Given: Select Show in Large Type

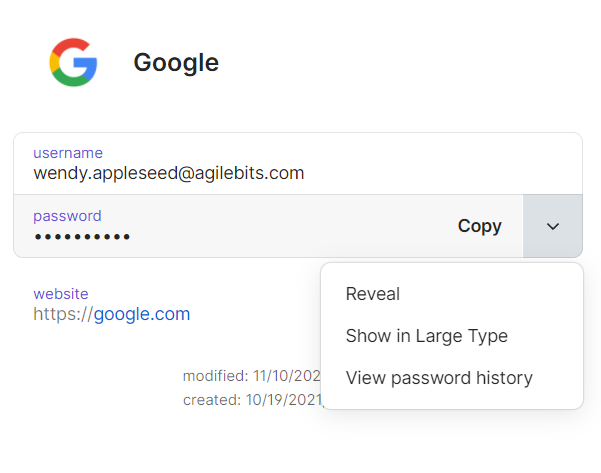Looking at the screenshot, I should pyautogui.click(x=427, y=336).
